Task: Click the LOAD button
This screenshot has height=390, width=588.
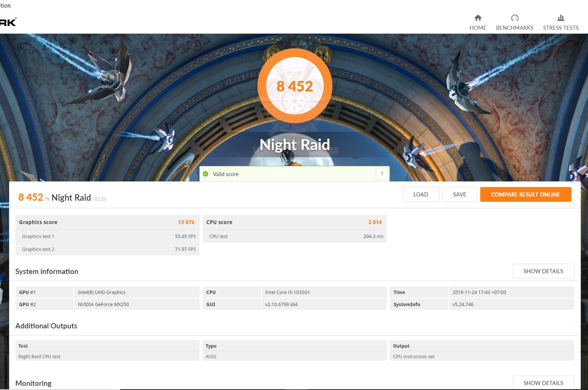Action: pos(421,194)
